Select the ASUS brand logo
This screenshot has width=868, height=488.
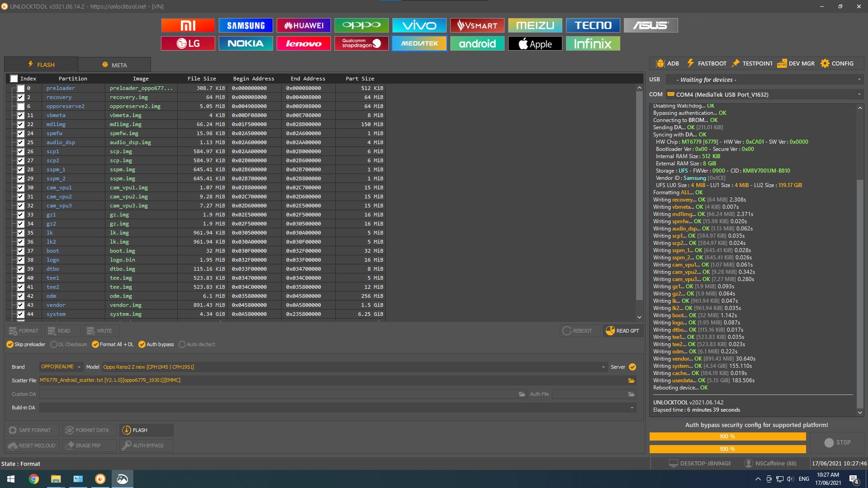pyautogui.click(x=651, y=25)
